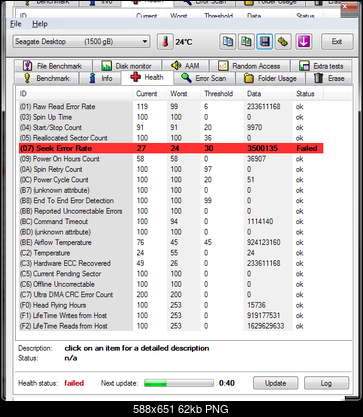Select the Raw Read Error Rate row
This screenshot has height=417, width=363.
pyautogui.click(x=171, y=107)
